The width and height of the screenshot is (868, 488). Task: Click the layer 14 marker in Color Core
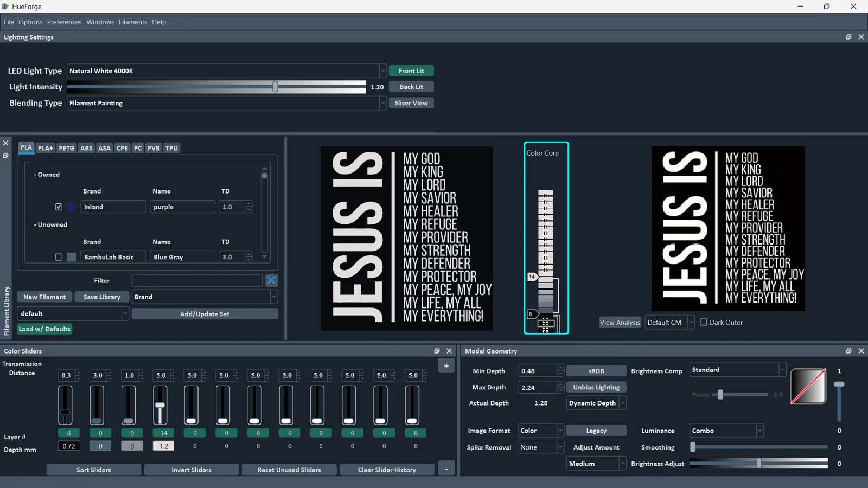tap(532, 277)
